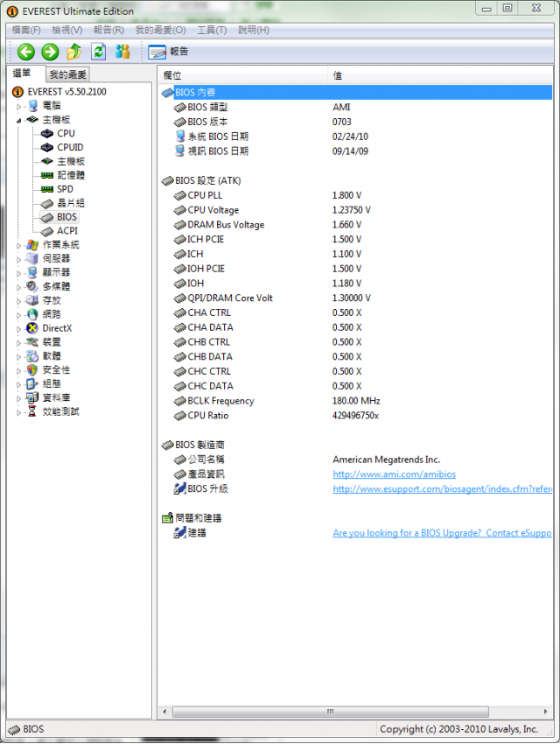Open the 說明(H) menu

(x=253, y=30)
